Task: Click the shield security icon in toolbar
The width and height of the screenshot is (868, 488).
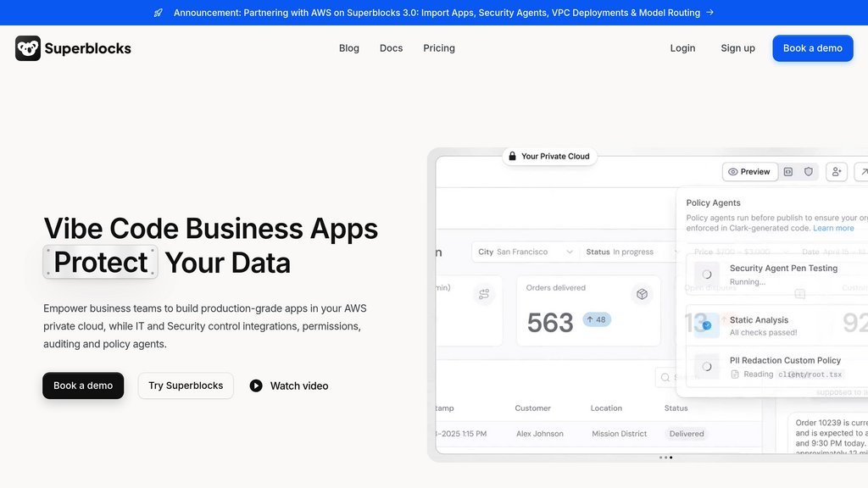Action: pyautogui.click(x=808, y=171)
